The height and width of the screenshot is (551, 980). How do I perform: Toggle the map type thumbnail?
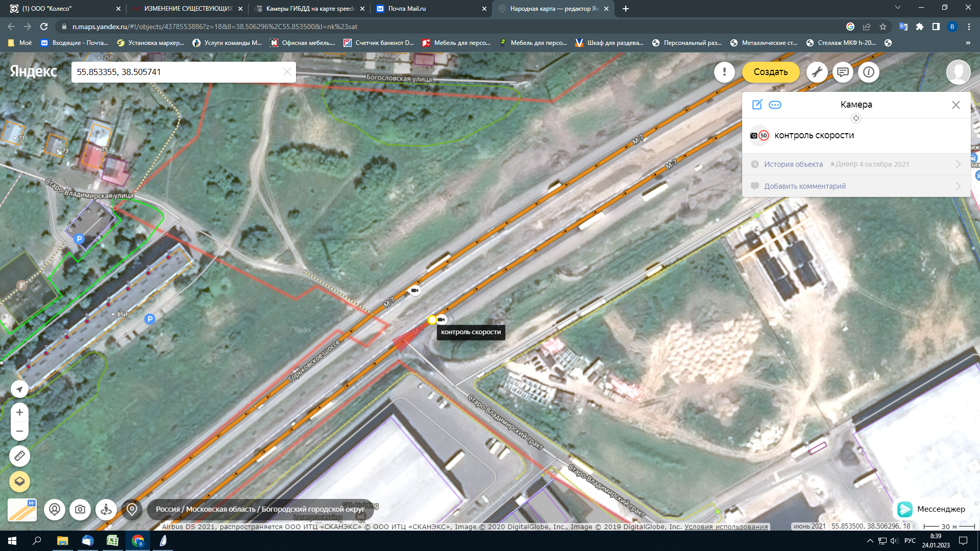click(x=22, y=509)
